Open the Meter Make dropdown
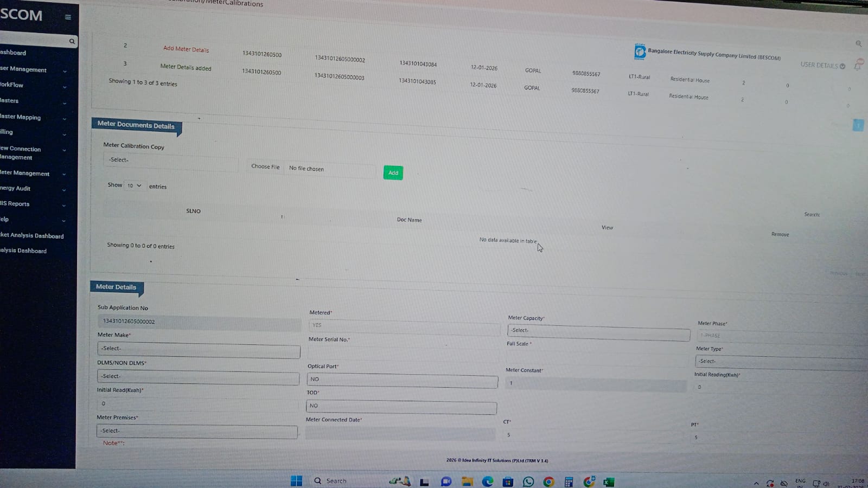Screen dimensions: 868x488 click(199, 350)
